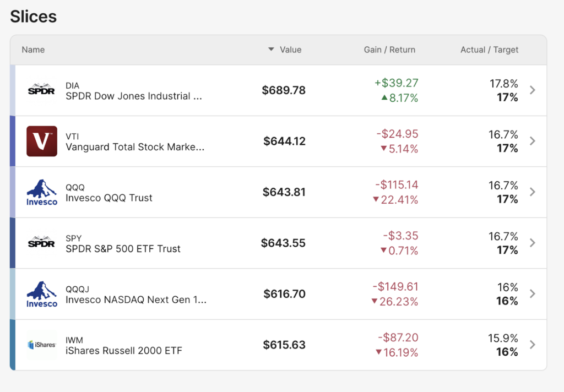This screenshot has width=564, height=392.
Task: Click the DIA slice color bar
Action: pos(13,90)
